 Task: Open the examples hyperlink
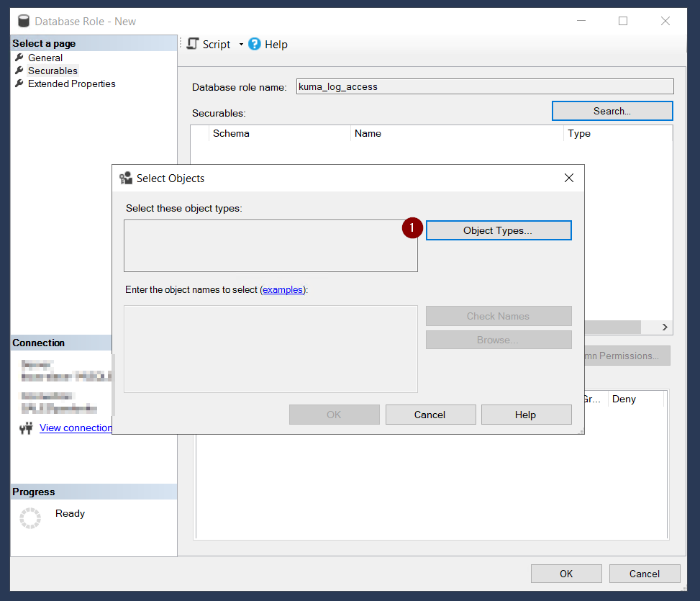pos(283,289)
